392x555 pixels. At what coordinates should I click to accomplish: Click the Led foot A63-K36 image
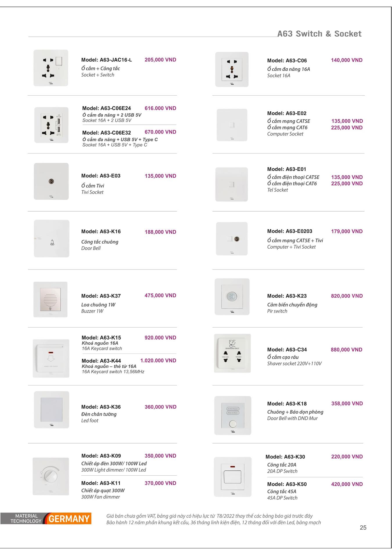coord(52,410)
